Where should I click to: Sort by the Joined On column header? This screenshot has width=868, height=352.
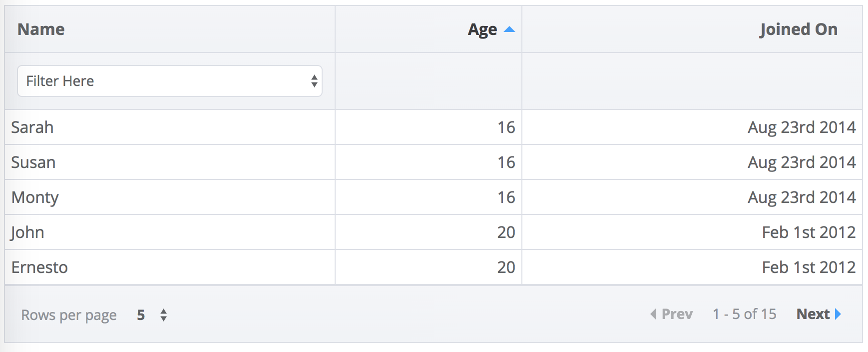798,29
